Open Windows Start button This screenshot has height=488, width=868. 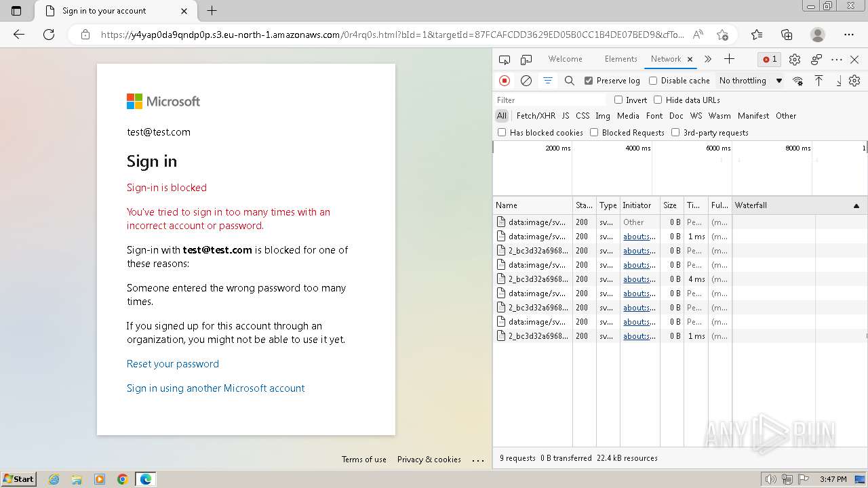[x=18, y=479]
